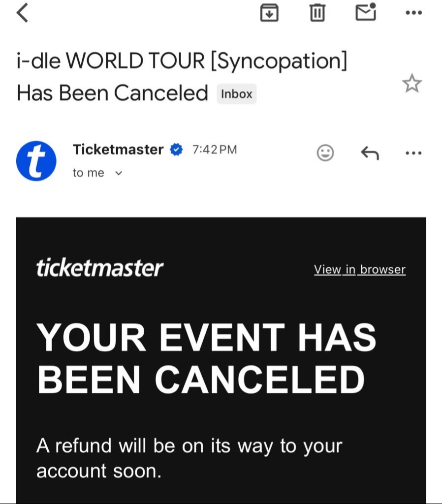Screen dimensions: 442x504
Task: Delete email with the trash icon
Action: click(x=317, y=13)
